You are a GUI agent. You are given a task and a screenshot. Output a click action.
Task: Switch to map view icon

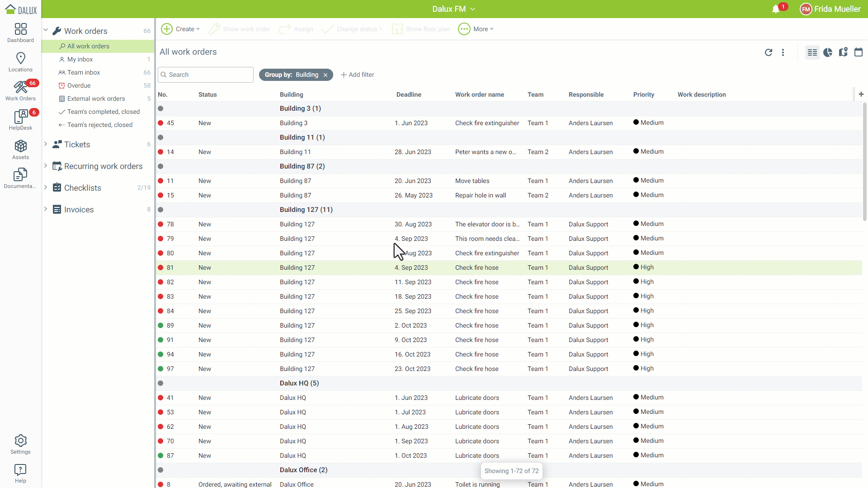click(x=843, y=52)
